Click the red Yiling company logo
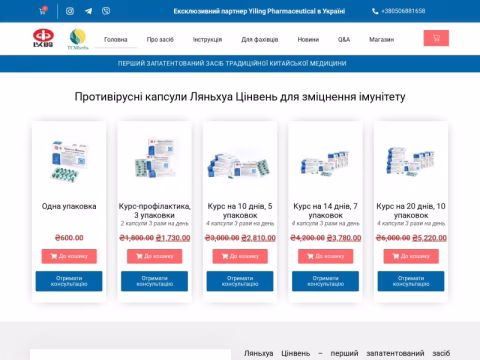The image size is (480, 360). [43, 38]
